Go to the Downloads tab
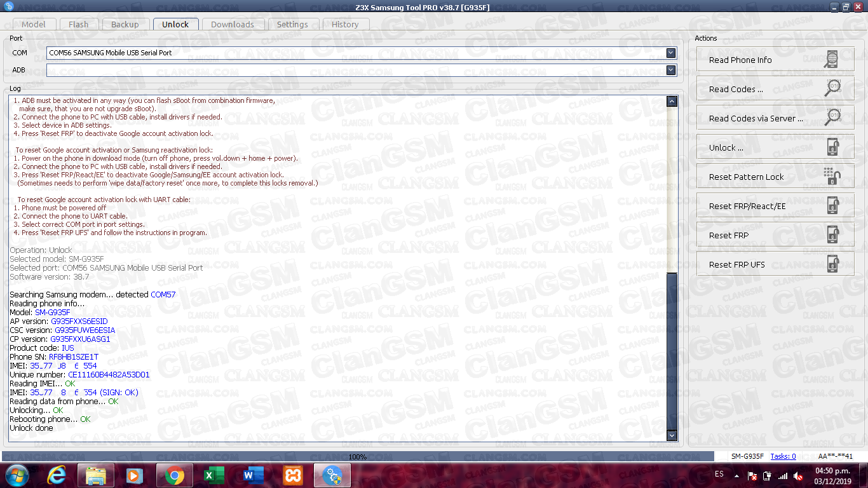 (x=233, y=24)
